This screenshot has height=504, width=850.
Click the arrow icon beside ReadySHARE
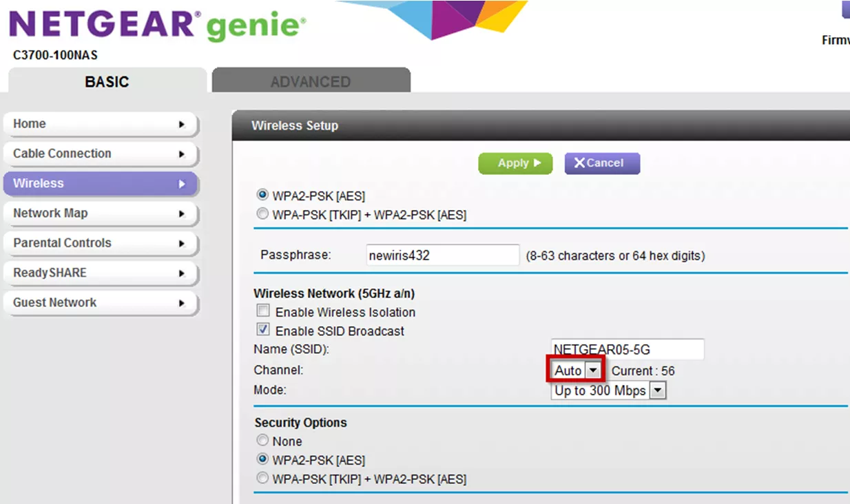pos(182,273)
